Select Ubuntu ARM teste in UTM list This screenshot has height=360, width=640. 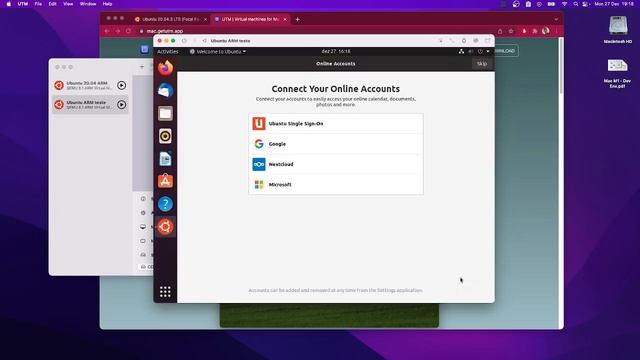(90, 104)
